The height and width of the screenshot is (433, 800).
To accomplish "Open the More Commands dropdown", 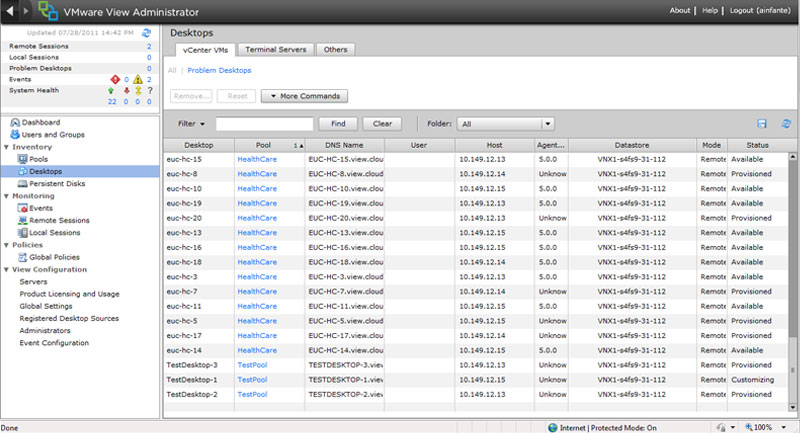I will pos(305,96).
